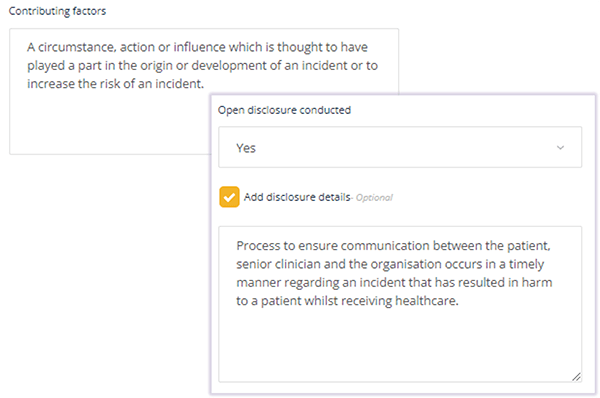
Task: Click the 'Contributing factors' field label
Action: (57, 11)
